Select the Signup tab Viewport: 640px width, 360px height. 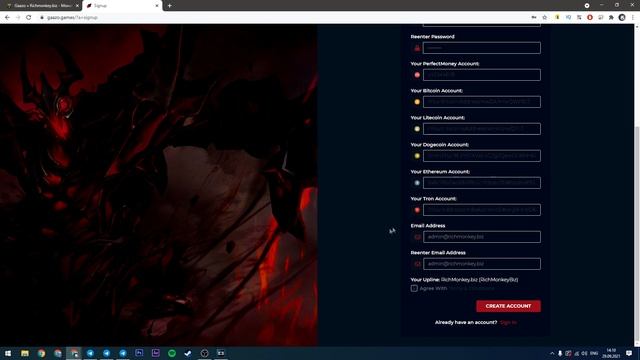click(122, 6)
